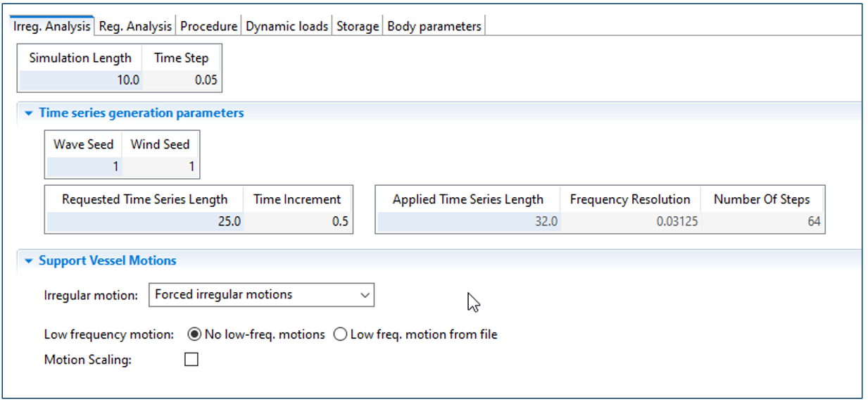The image size is (868, 402).
Task: Edit the Time Step value
Action: [182, 80]
